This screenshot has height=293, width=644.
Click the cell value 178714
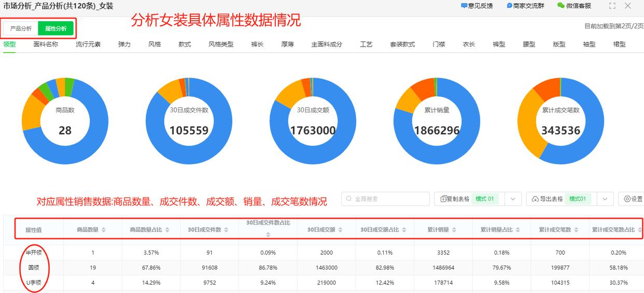[x=443, y=283]
